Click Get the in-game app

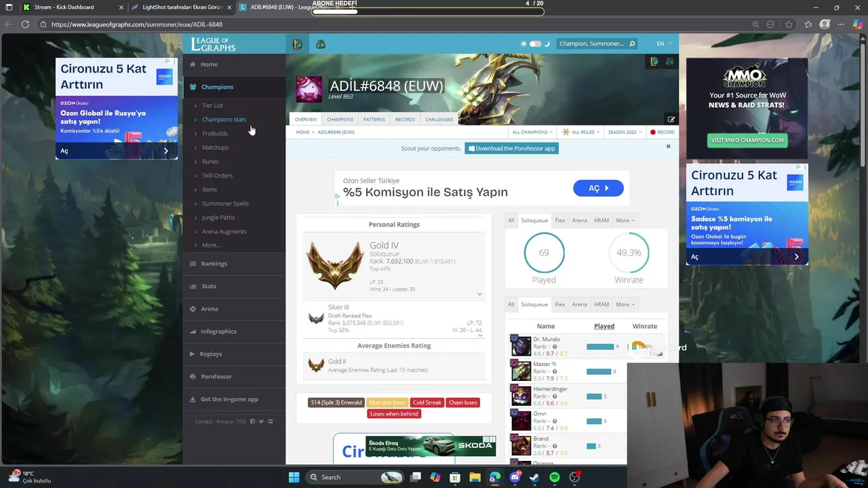[234, 399]
